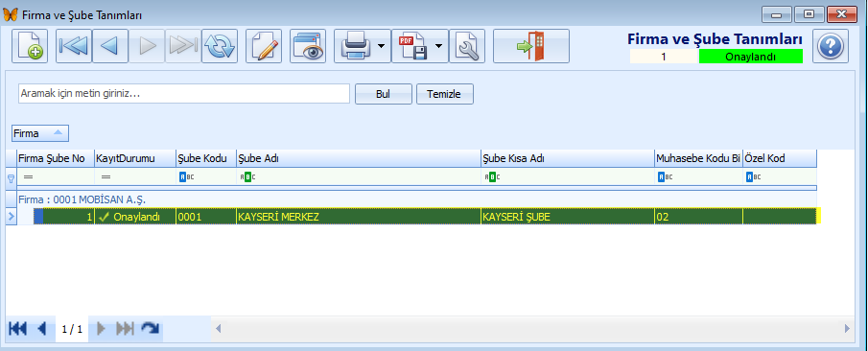Screen dimensions: 868x351
Task: Open the wrench settings tool icon
Action: coord(467,46)
